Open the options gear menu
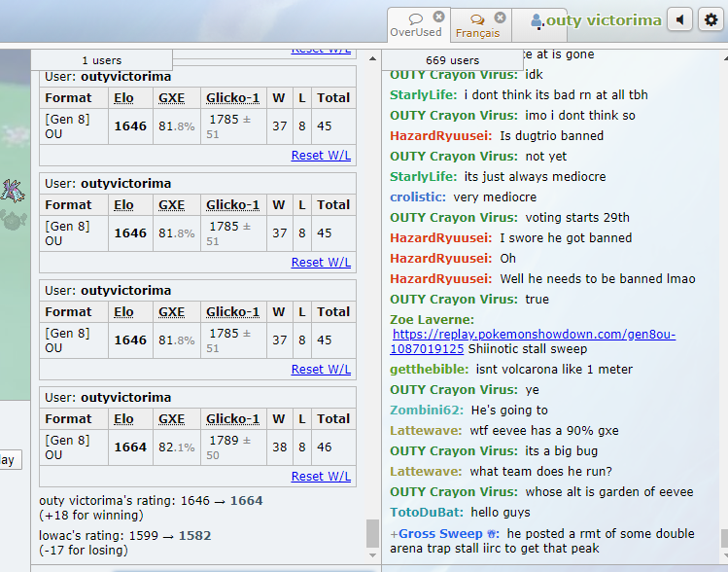728x572 pixels. [x=711, y=20]
